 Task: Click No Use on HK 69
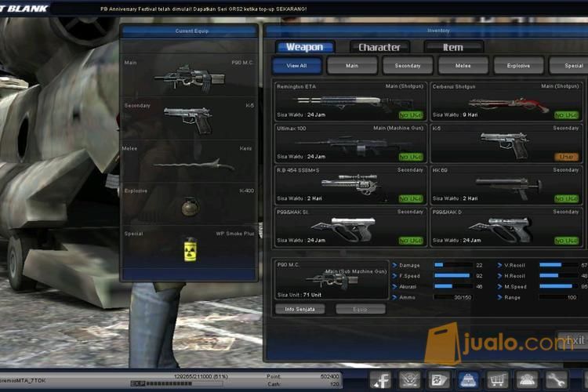coord(567,199)
